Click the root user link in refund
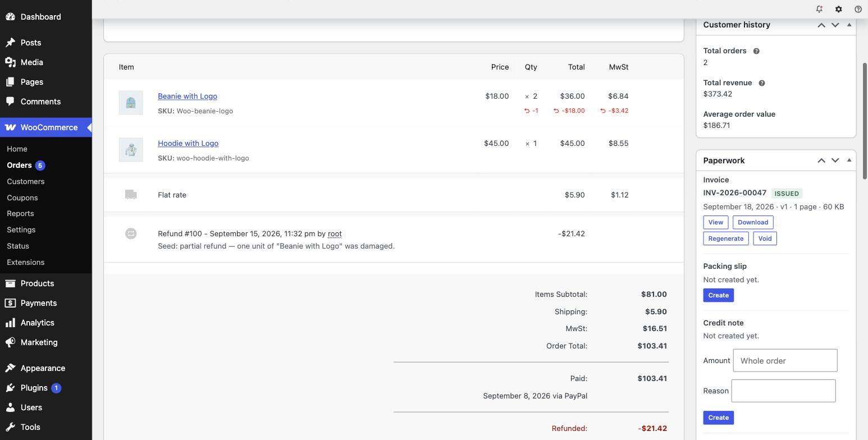The image size is (868, 440). [x=335, y=233]
